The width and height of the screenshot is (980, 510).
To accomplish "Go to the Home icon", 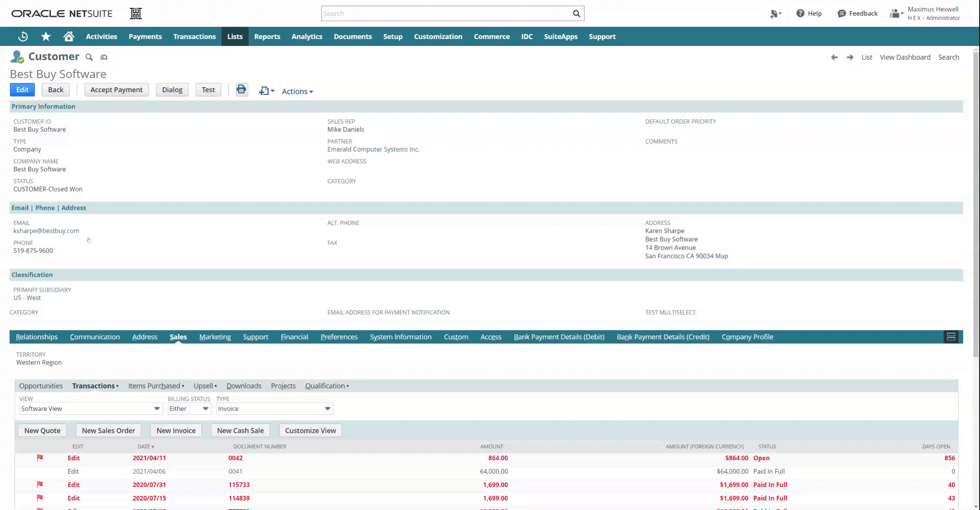I will (x=69, y=36).
